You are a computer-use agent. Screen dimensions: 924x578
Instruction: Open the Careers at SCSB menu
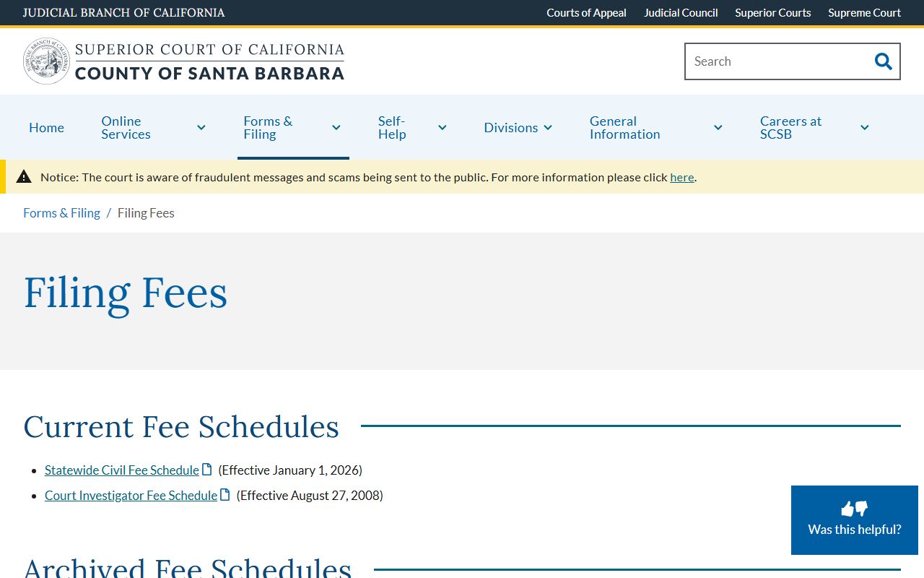(791, 128)
